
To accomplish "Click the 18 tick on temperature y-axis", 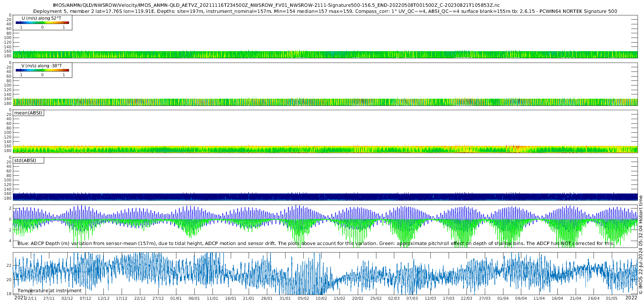I will [9, 294].
